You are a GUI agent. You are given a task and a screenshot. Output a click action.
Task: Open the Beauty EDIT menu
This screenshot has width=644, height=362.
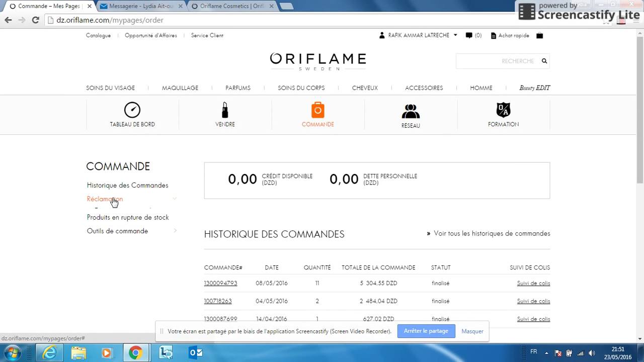(x=535, y=87)
